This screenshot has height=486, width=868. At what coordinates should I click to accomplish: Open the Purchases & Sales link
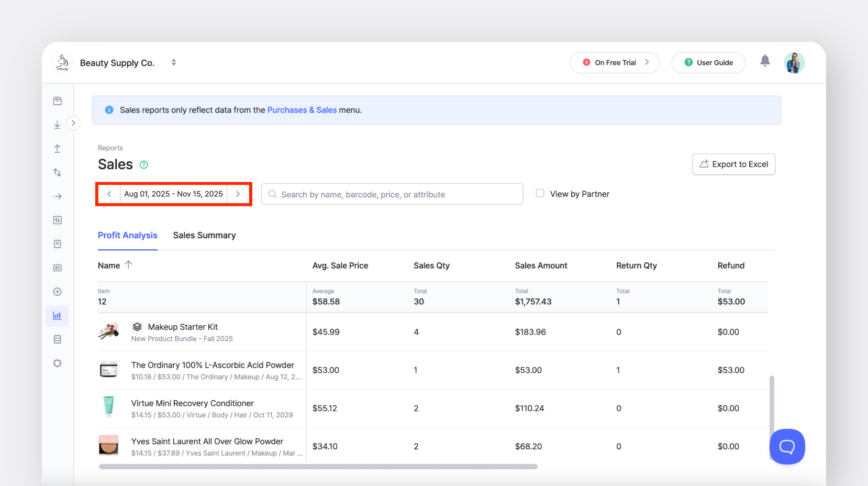[302, 110]
